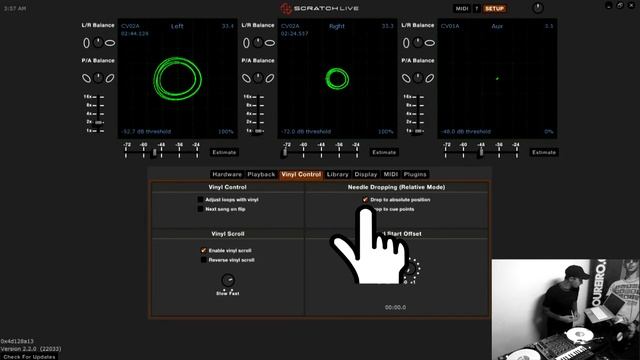Click the Aux deck scope zoom slider handle
The height and width of the screenshot is (360, 640).
coord(419,131)
